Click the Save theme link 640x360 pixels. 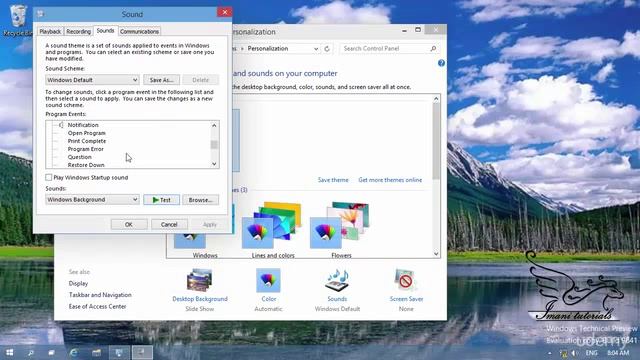(333, 180)
